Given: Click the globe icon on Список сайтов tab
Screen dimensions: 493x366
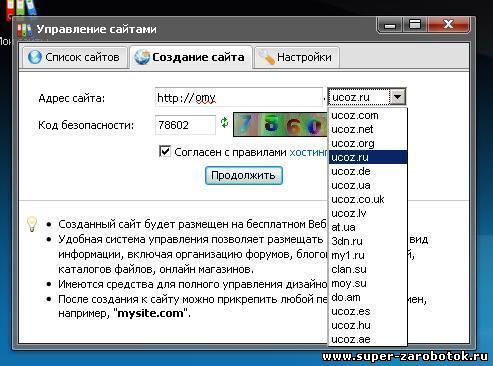Looking at the screenshot, I should (35, 57).
